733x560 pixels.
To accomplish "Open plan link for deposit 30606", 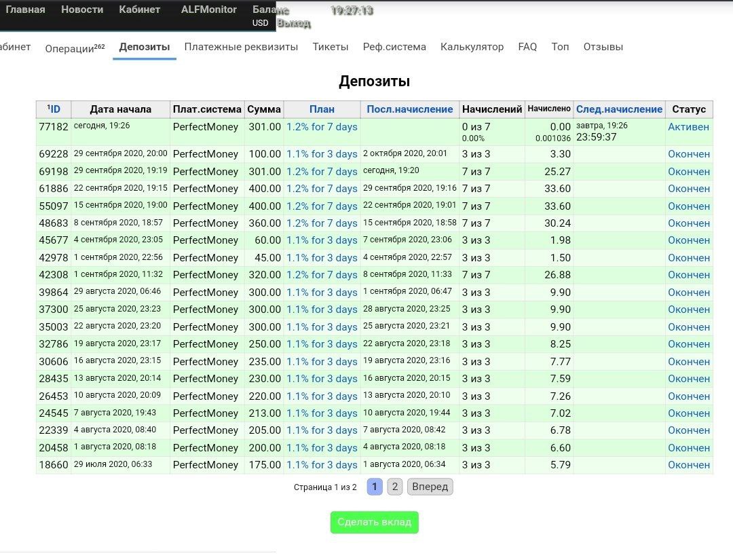I will pyautogui.click(x=322, y=361).
